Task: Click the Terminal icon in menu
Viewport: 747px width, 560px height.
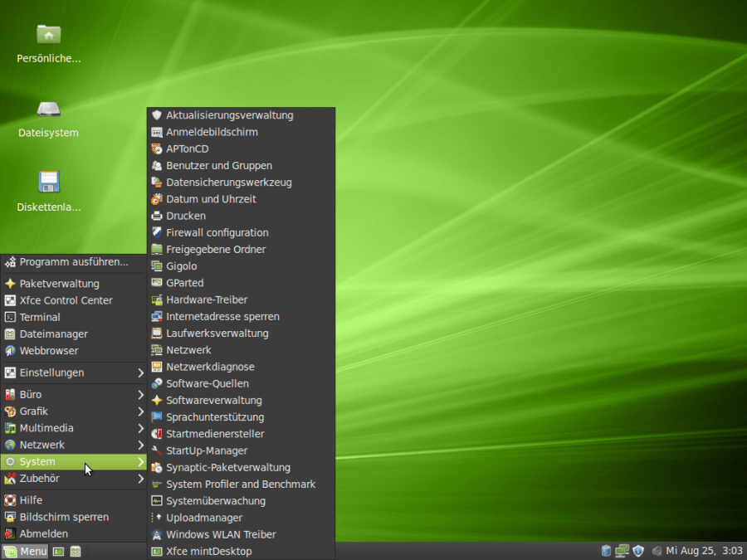Action: pyautogui.click(x=11, y=317)
